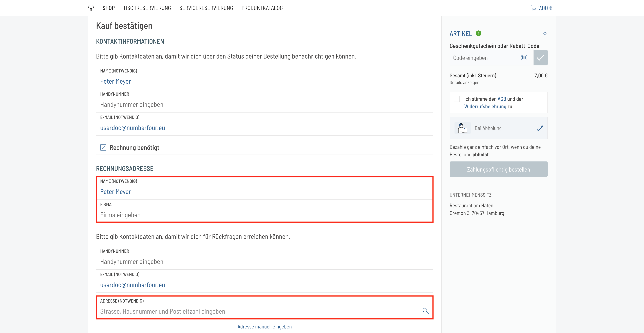Click the Bei Abholung label
Screen dimensions: 644x333
(x=488, y=128)
